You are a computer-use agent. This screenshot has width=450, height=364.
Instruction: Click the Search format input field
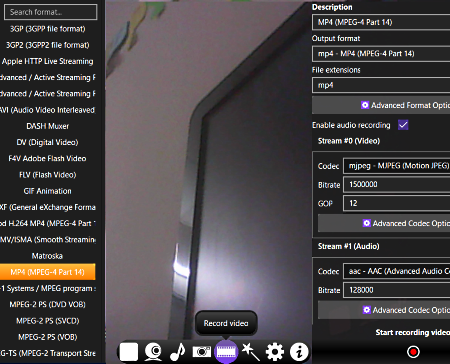pyautogui.click(x=51, y=12)
